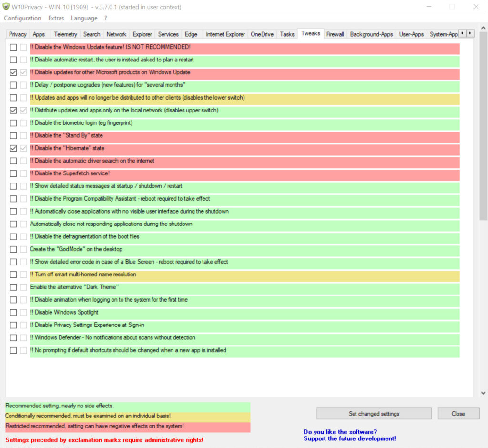
Task: Switch to the OneDrive tab
Action: (262, 34)
